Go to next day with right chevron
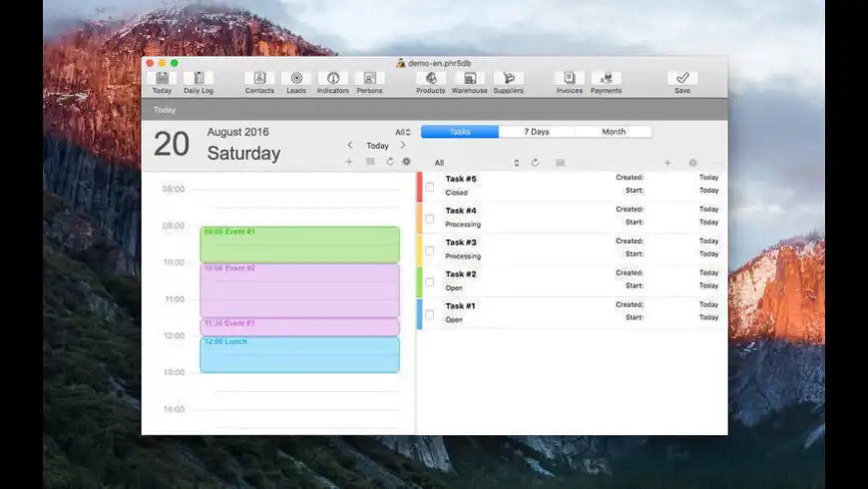Viewport: 868px width, 489px height. pyautogui.click(x=403, y=146)
